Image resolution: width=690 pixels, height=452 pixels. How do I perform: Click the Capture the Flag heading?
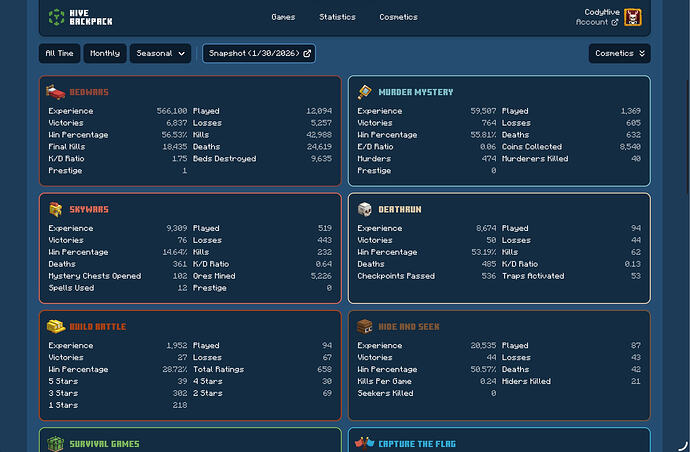pos(417,444)
